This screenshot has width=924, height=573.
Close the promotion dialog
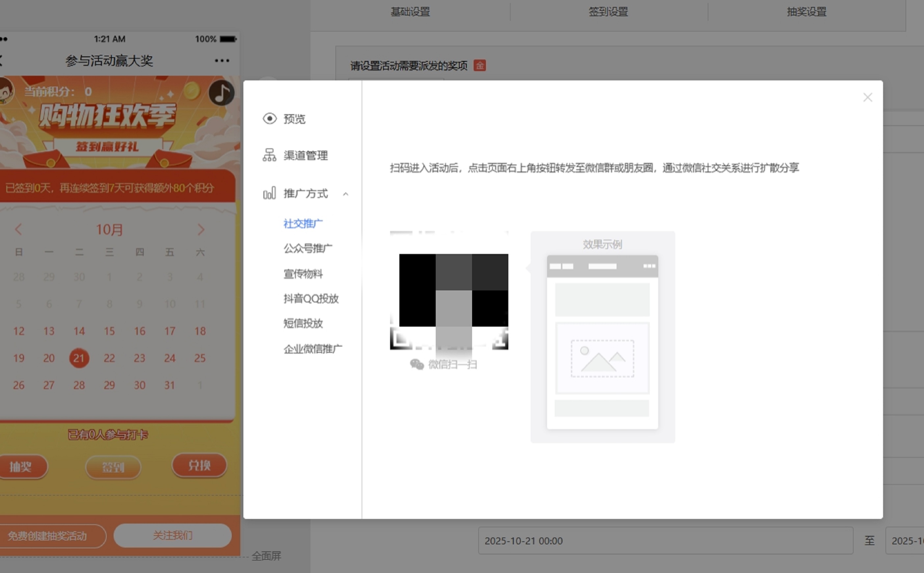pos(867,97)
